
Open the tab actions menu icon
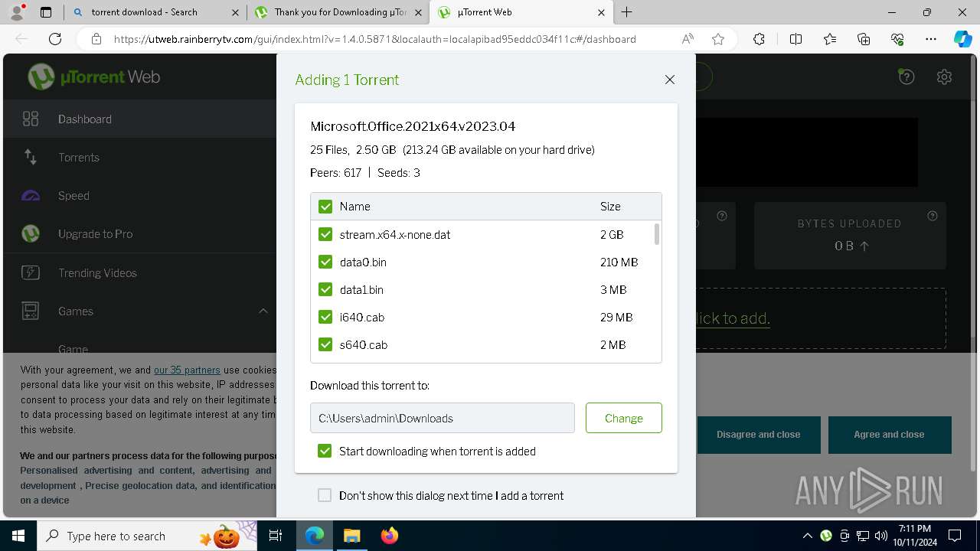coord(46,11)
